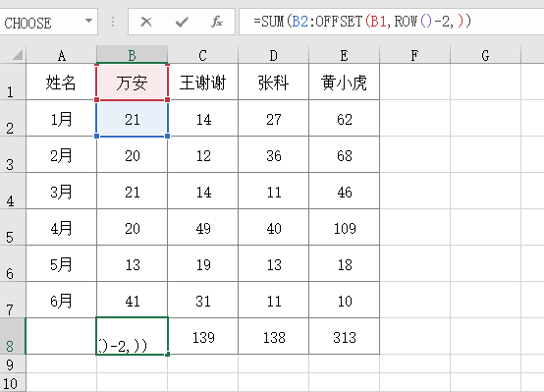Click the cell with value 62
This screenshot has height=392, width=544.
[344, 119]
